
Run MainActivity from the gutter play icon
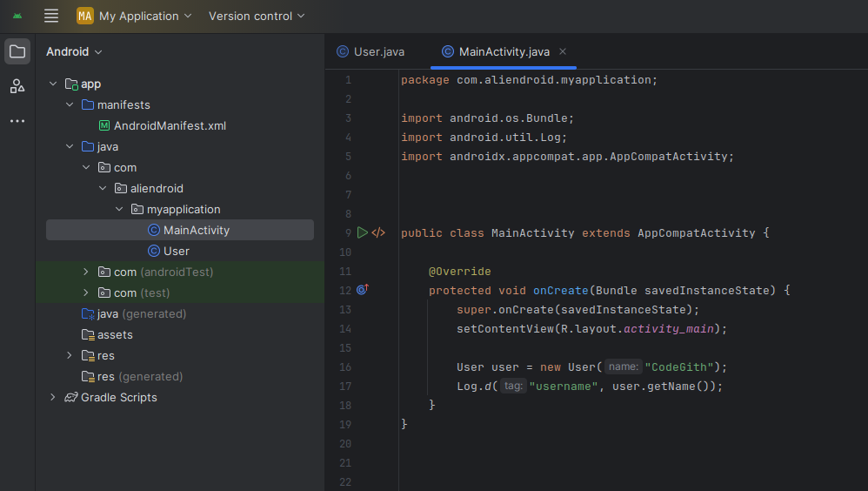click(363, 232)
